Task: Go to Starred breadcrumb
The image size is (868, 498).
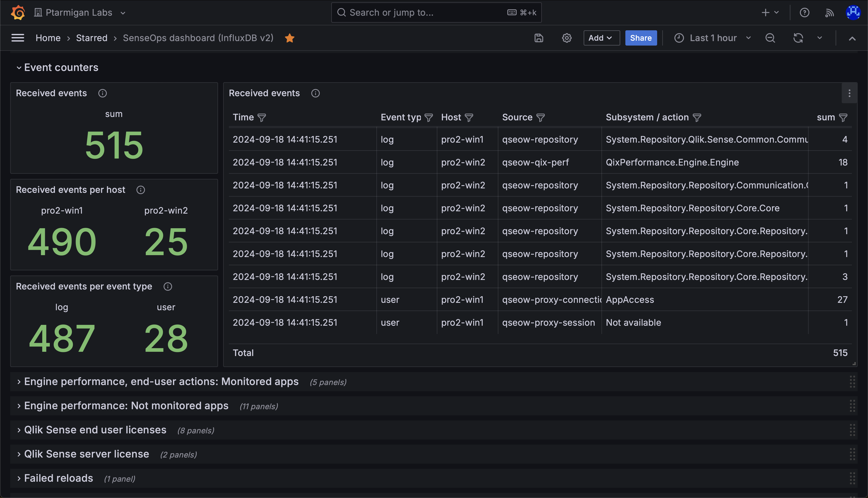Action: tap(92, 38)
